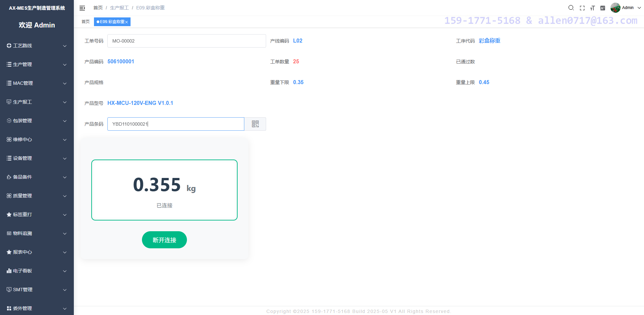The width and height of the screenshot is (644, 315).
Task: Collapse sidebar with hamburger icon
Action: pyautogui.click(x=82, y=8)
